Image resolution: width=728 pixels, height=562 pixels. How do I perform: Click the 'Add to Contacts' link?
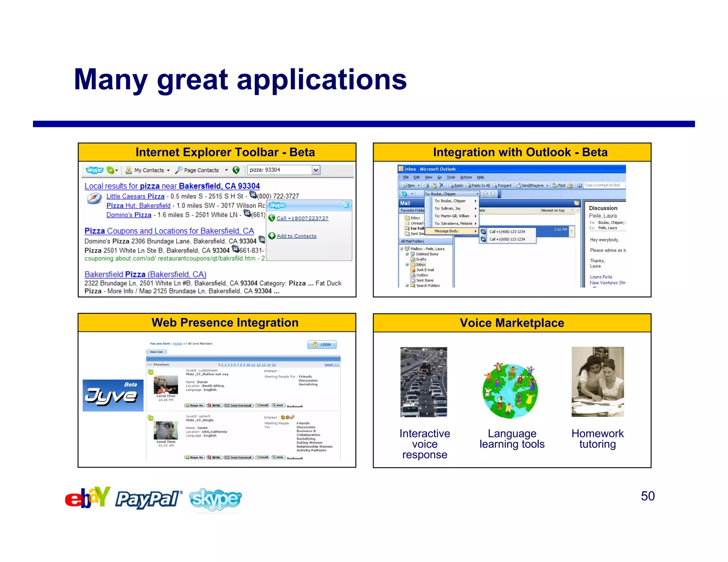[x=296, y=236]
